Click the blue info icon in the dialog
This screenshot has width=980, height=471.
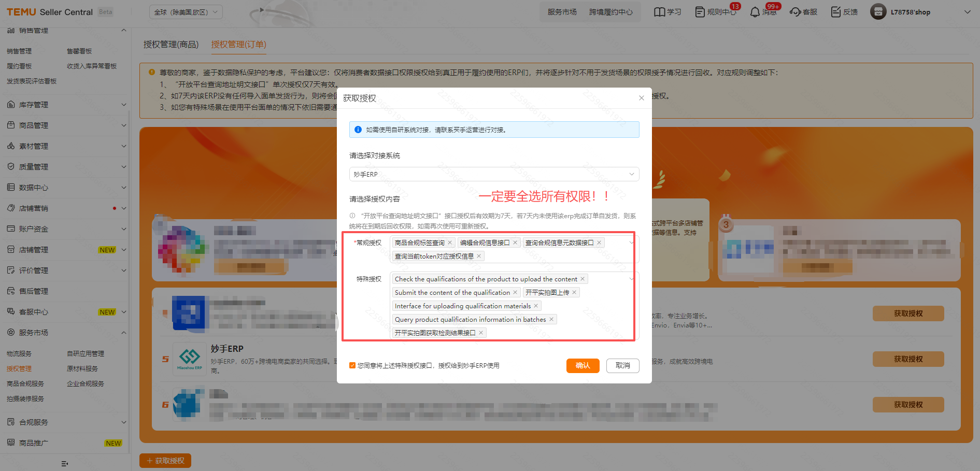click(x=358, y=130)
